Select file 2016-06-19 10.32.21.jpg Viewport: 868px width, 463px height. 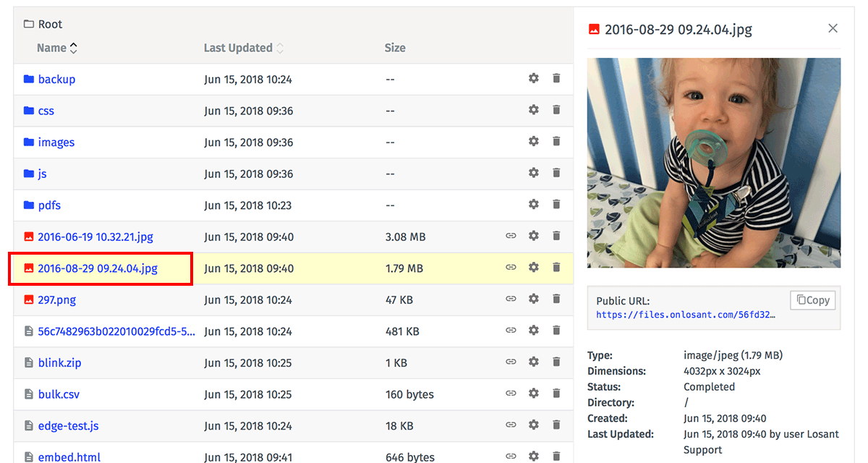(95, 237)
